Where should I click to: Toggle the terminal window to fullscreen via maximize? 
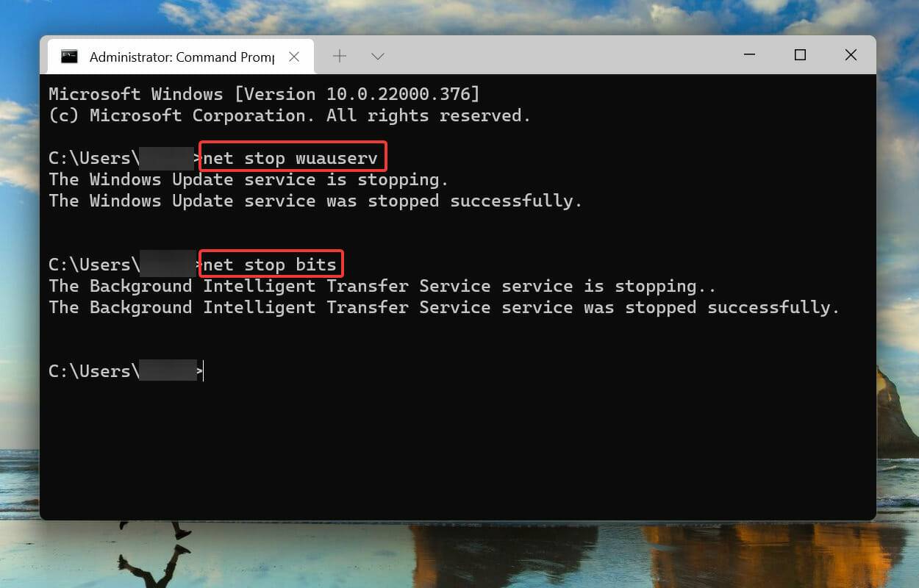pos(800,54)
